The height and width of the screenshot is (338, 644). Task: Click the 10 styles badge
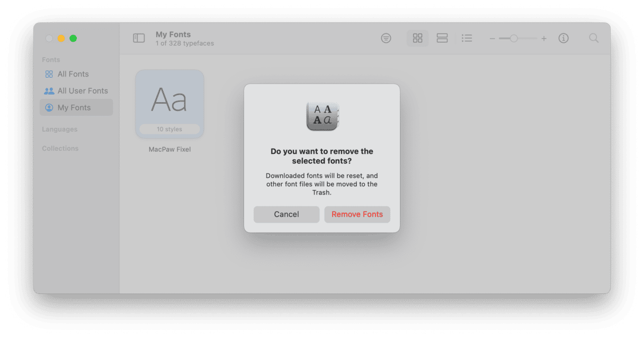pyautogui.click(x=169, y=129)
